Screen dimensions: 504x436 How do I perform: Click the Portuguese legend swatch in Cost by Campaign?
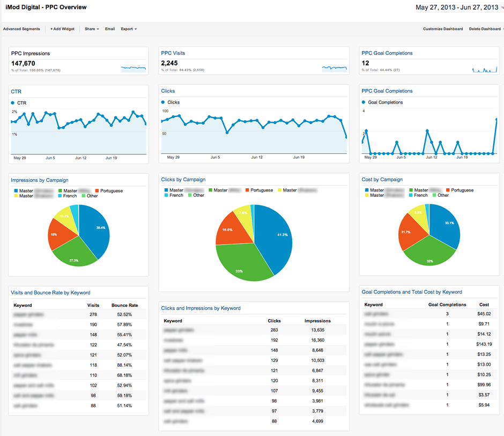(448, 190)
